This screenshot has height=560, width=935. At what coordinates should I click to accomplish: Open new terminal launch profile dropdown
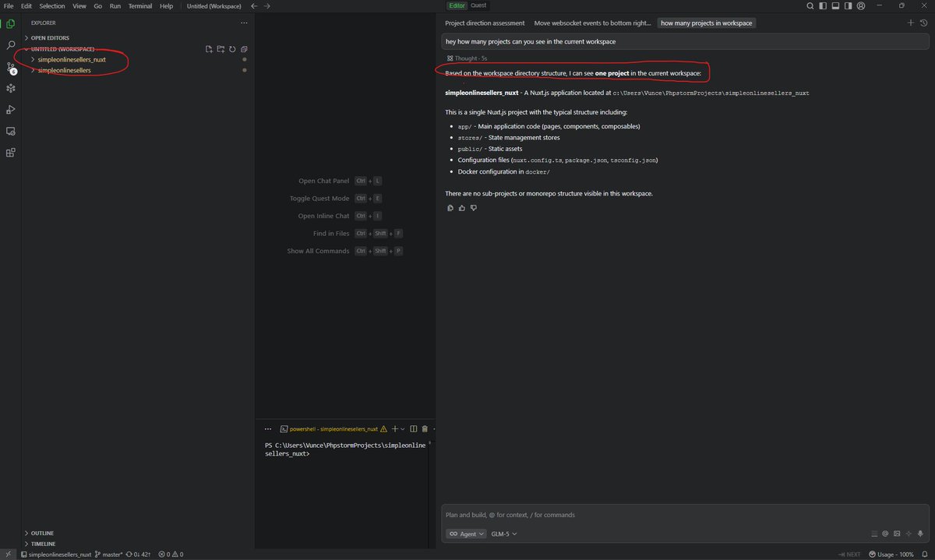[x=404, y=428]
